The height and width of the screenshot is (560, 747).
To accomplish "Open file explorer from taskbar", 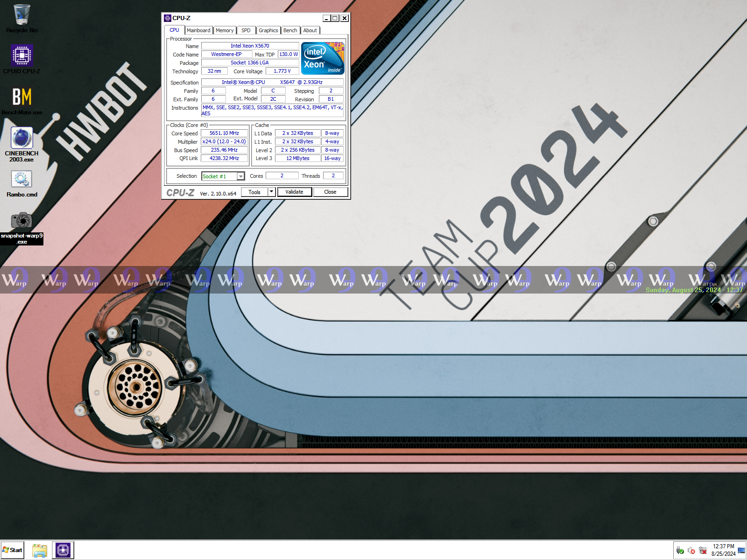I will (40, 550).
